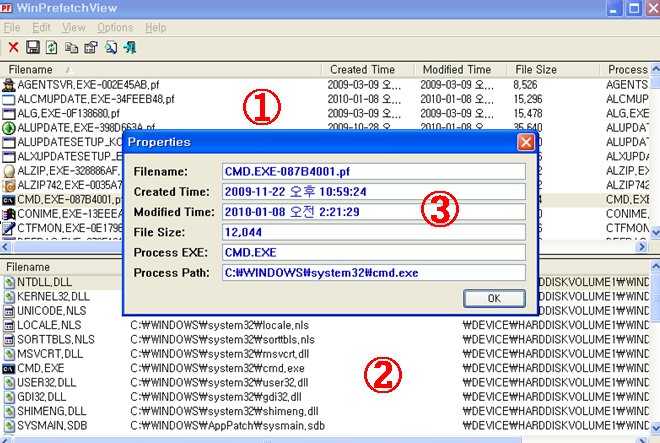Click the Save floppy disk toolbar icon
The width and height of the screenshot is (660, 443).
33,47
